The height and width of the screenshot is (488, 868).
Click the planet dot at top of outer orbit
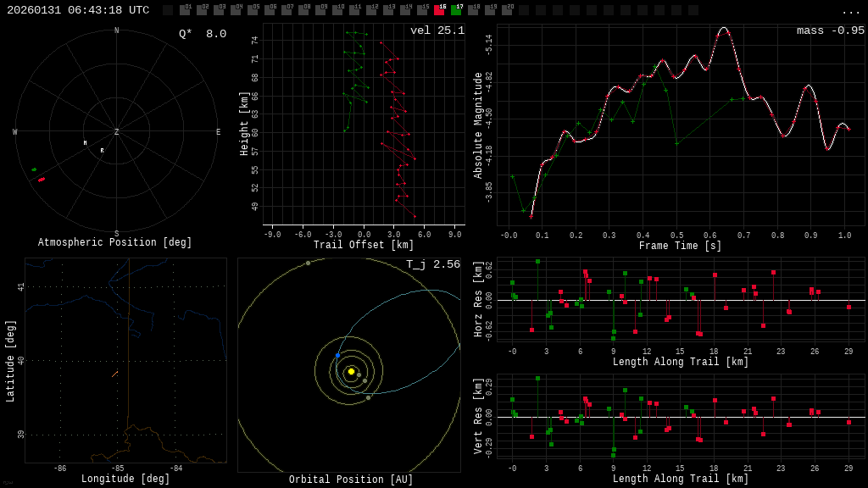point(309,263)
